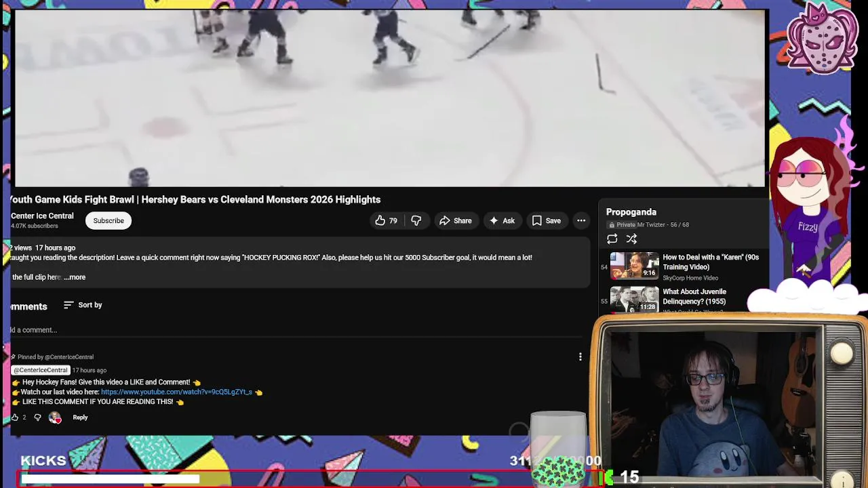The image size is (868, 488).
Task: Share the hockey highlights video
Action: point(456,220)
